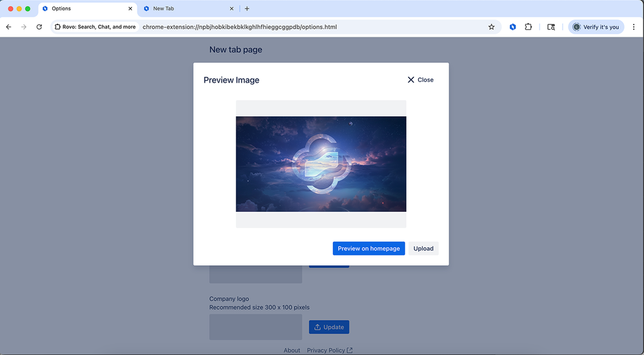
Task: Open the About link
Action: tap(292, 350)
